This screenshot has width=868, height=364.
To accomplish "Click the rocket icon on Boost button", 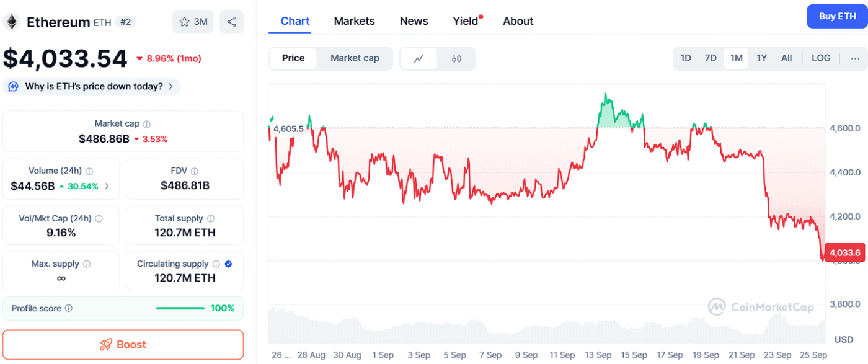I will point(106,345).
